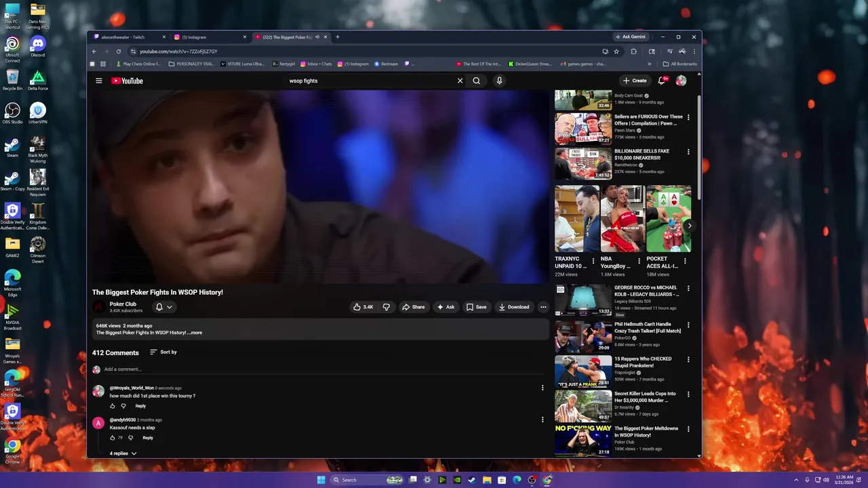
Task: Click in the Add a comment field
Action: [x=323, y=369]
